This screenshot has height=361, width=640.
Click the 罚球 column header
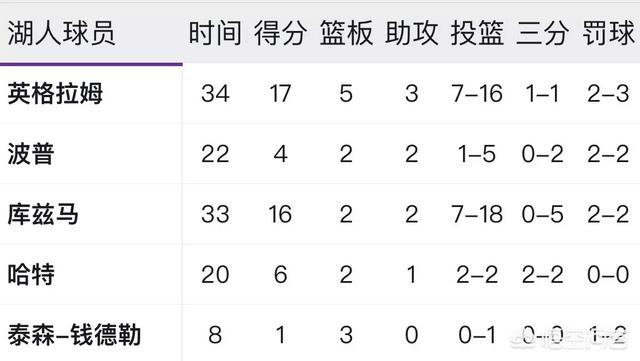click(608, 33)
